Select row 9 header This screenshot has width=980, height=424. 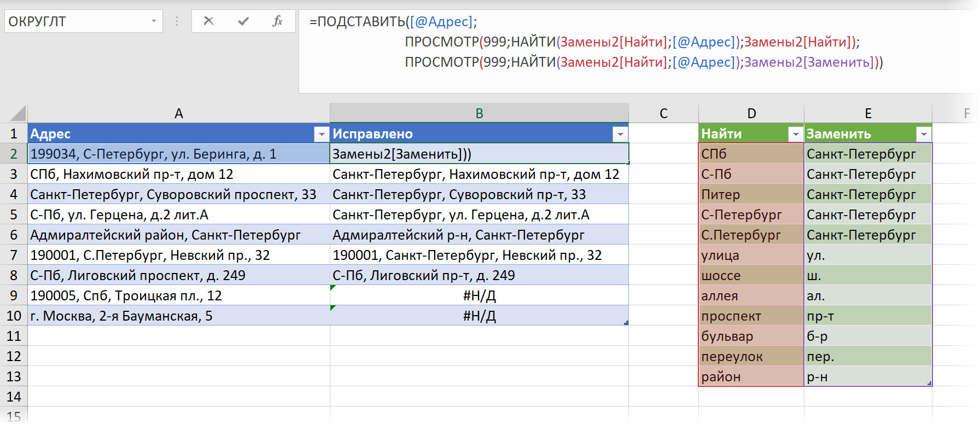(14, 295)
